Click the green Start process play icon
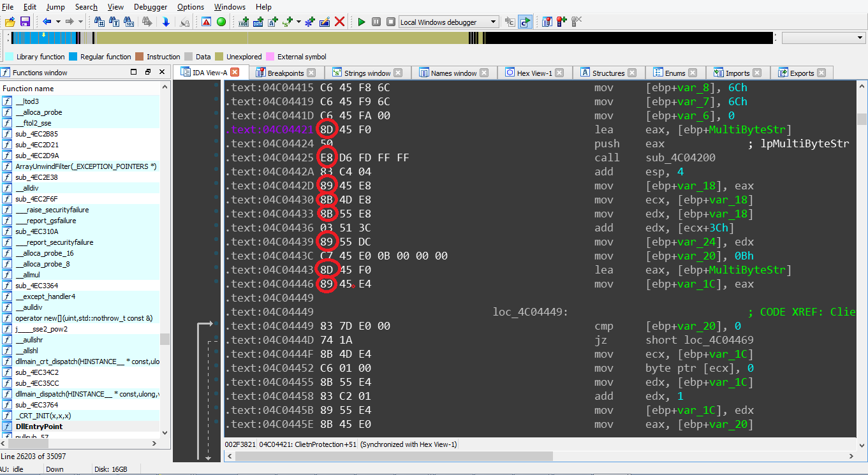 coord(362,22)
